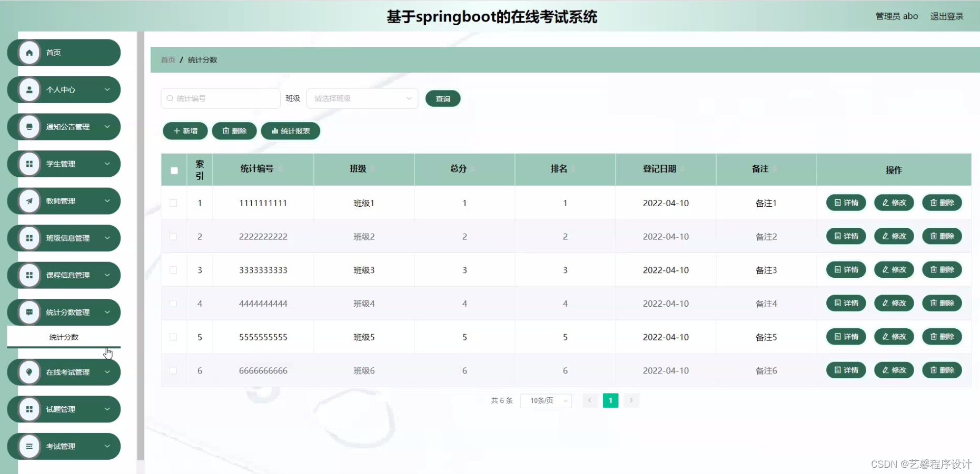Open the 请选择班级 class dropdown

point(362,98)
